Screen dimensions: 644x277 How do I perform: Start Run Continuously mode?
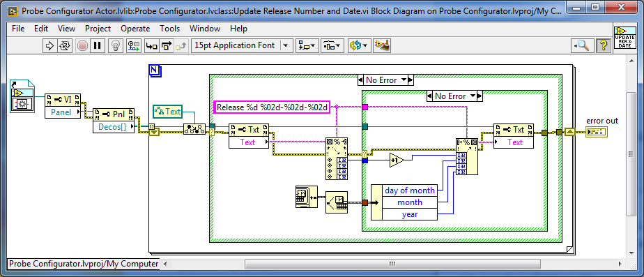(64, 45)
